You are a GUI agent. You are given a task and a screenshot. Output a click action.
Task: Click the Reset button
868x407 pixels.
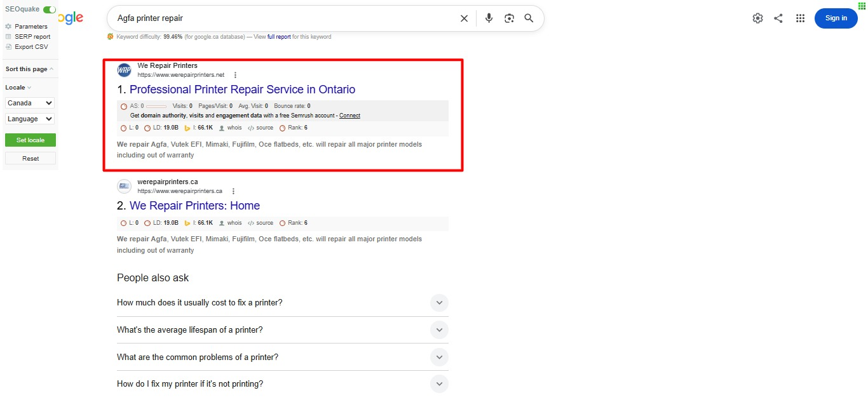[x=31, y=158]
